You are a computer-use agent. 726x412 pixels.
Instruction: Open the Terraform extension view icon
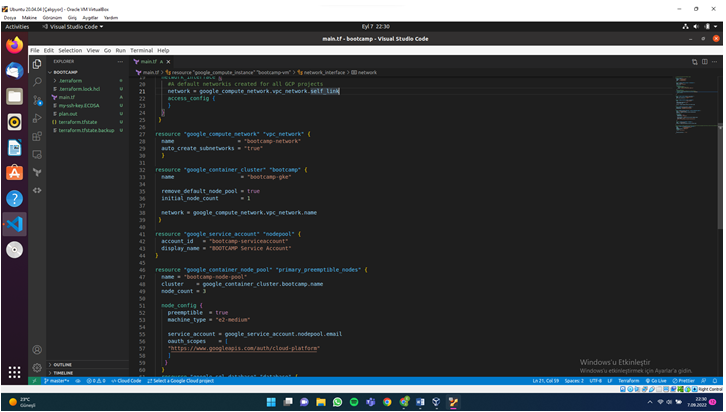(37, 173)
